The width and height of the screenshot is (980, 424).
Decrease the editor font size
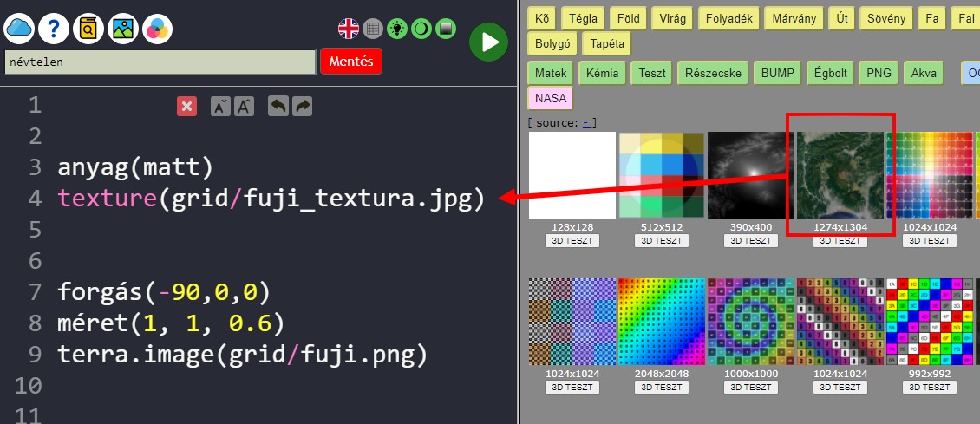(x=221, y=106)
